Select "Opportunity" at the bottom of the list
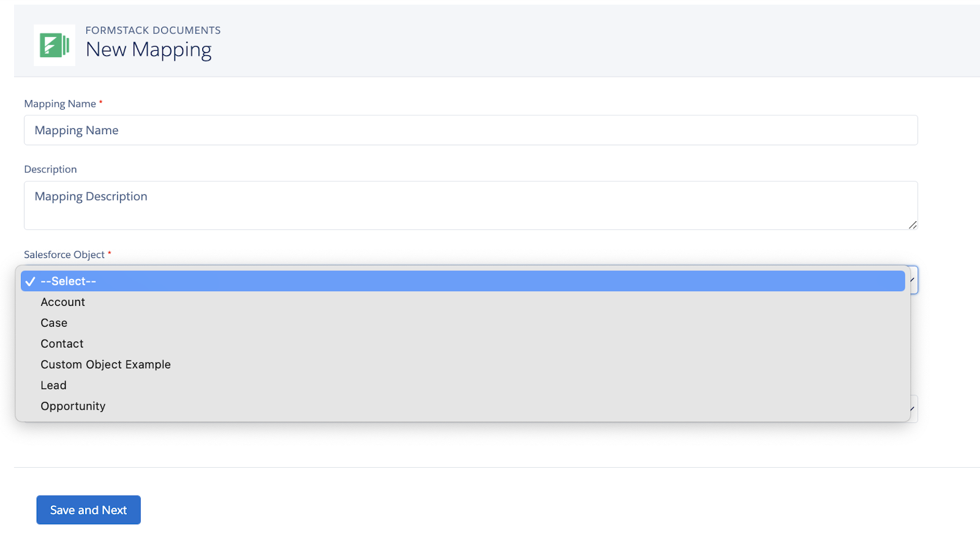This screenshot has height=537, width=980. (x=72, y=406)
